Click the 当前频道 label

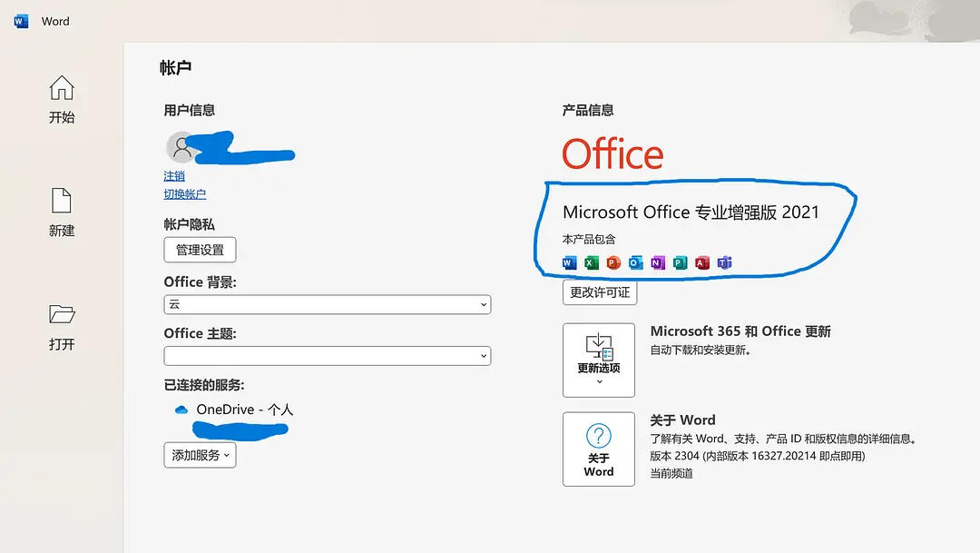(x=671, y=474)
